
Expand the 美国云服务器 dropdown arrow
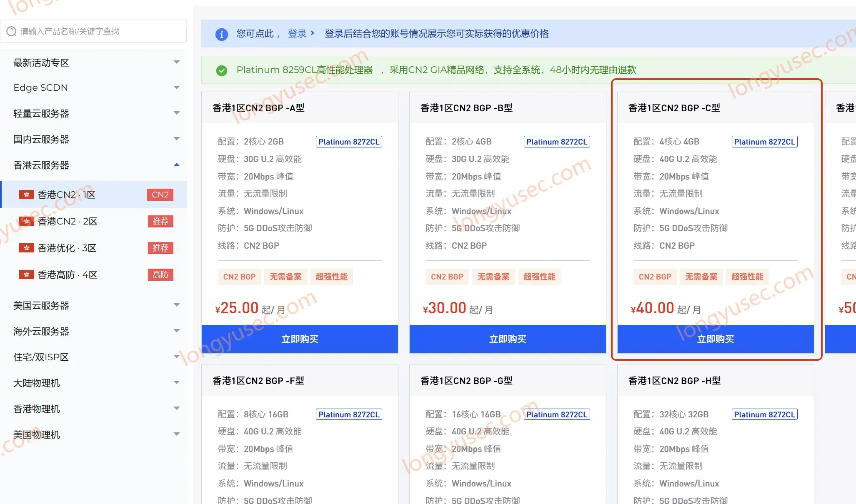pos(177,305)
